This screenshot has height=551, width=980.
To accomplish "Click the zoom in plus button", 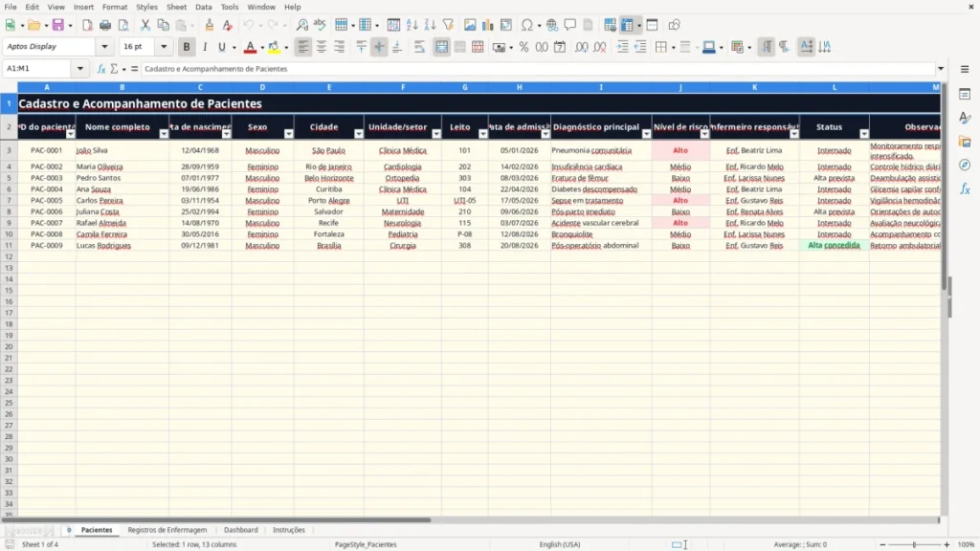I will [x=947, y=544].
